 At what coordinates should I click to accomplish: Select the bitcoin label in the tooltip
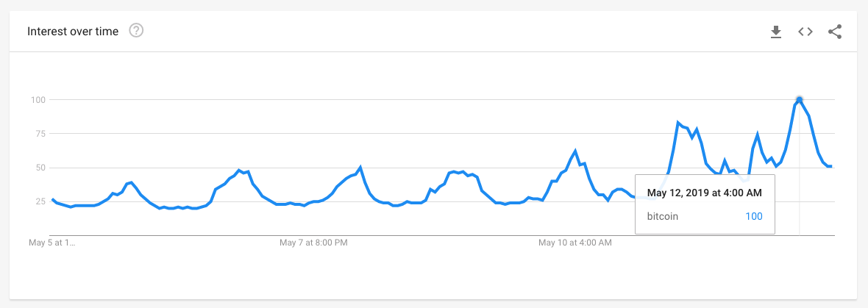click(663, 216)
